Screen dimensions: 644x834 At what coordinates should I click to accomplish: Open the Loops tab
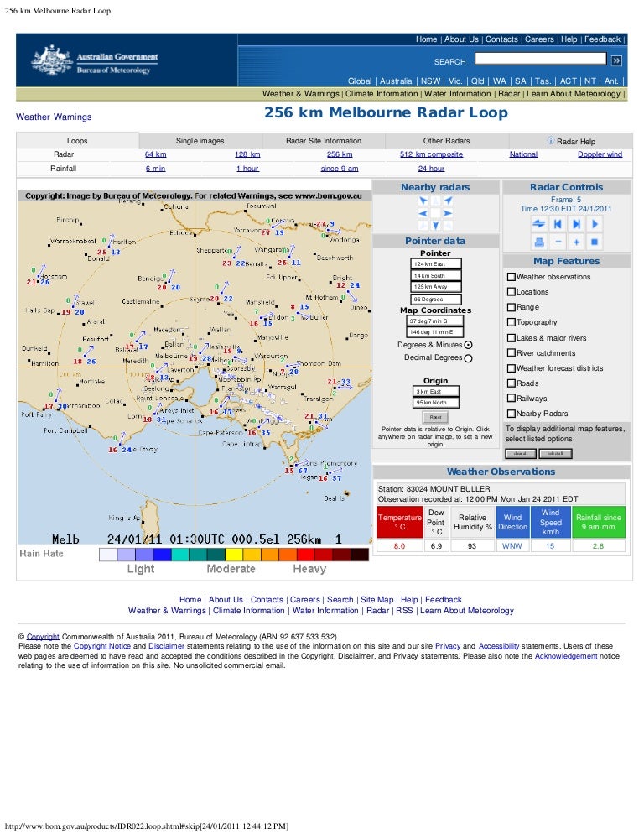(x=77, y=140)
